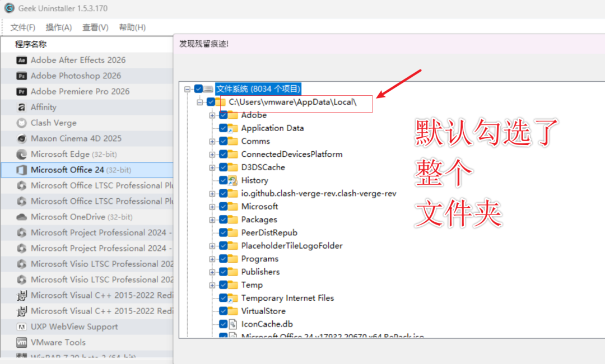
Task: Select the Publishers folder label
Action: 260,272
